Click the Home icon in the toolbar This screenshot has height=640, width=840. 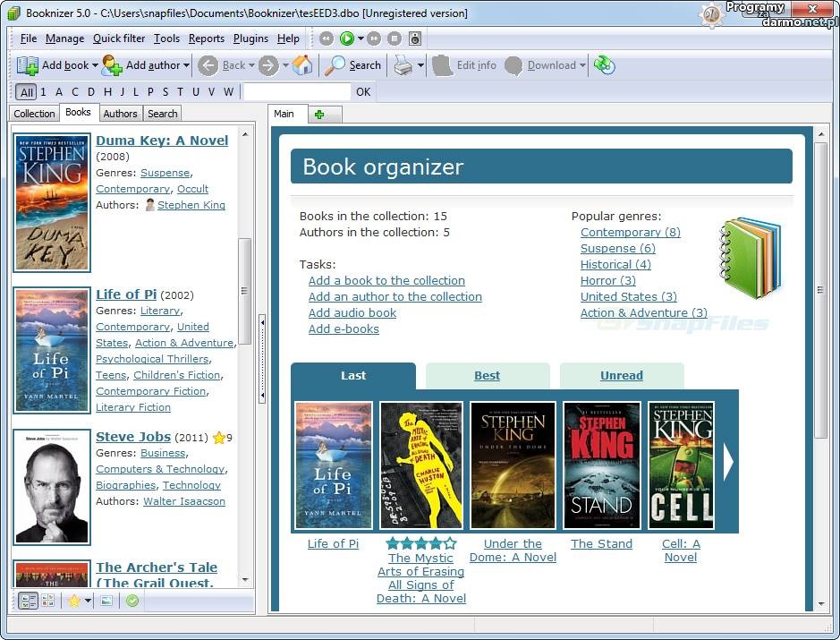point(303,65)
